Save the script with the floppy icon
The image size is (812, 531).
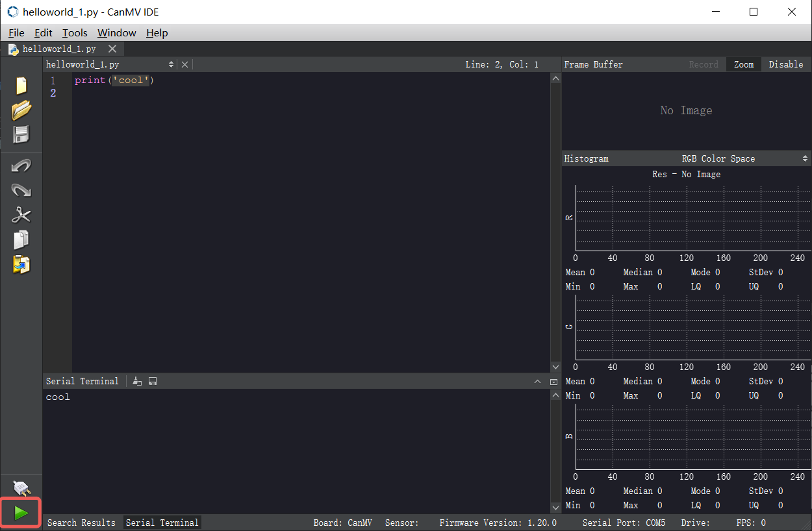[x=21, y=135]
